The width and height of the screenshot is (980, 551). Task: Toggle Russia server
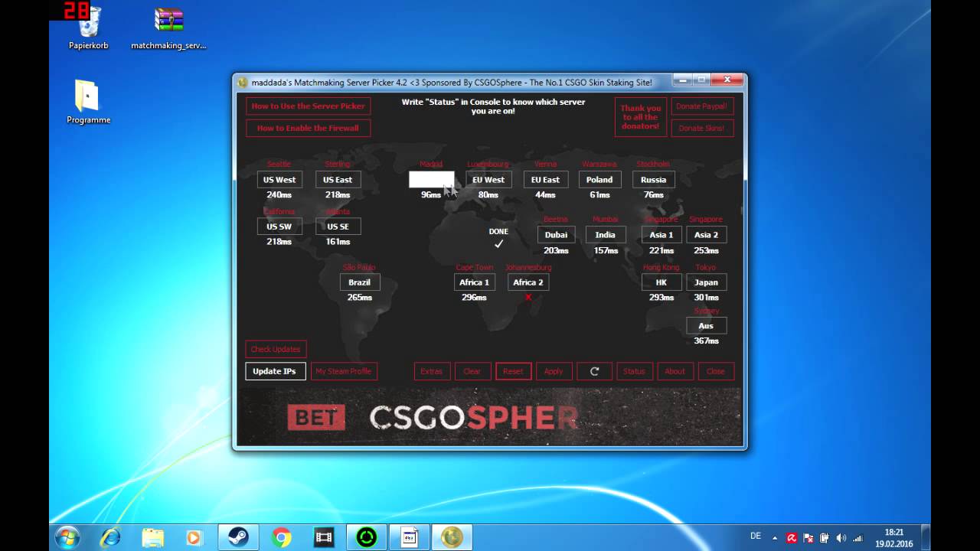(x=653, y=180)
